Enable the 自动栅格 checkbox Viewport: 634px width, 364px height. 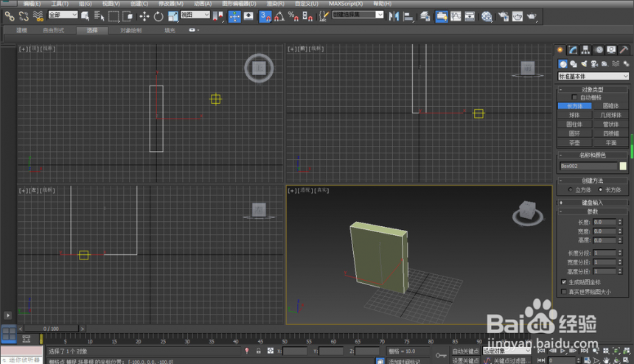point(574,97)
